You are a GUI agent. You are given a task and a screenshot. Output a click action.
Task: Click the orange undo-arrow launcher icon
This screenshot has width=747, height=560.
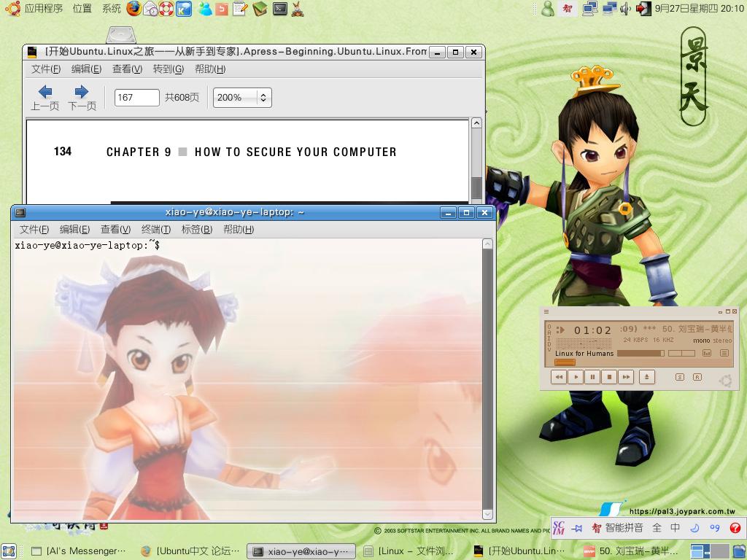(222, 9)
